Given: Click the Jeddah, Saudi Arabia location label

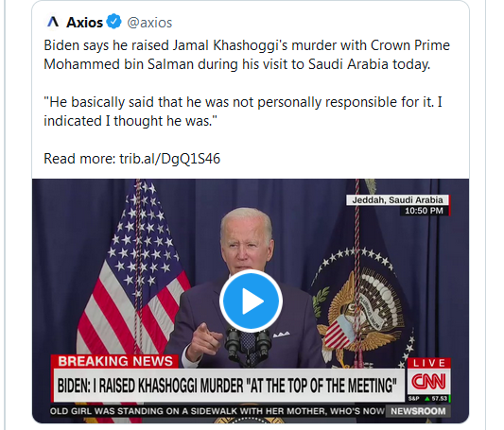Looking at the screenshot, I should pos(397,200).
